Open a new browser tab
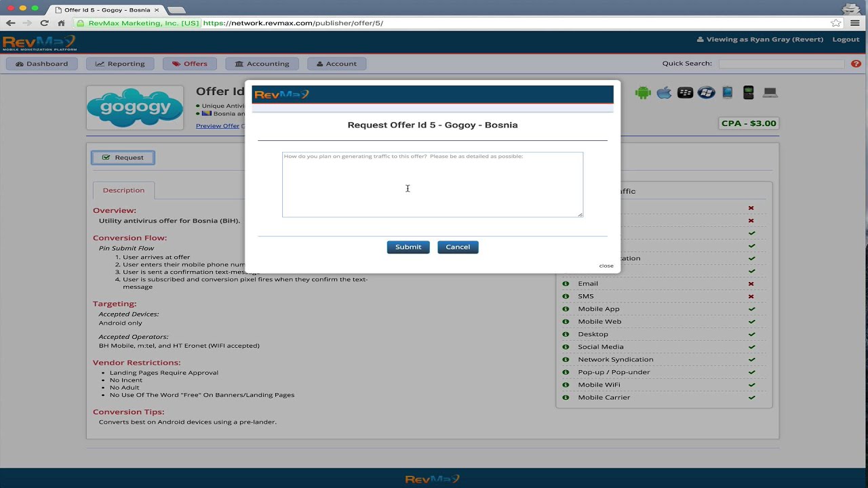Screen dimensions: 868x488 (x=176, y=10)
